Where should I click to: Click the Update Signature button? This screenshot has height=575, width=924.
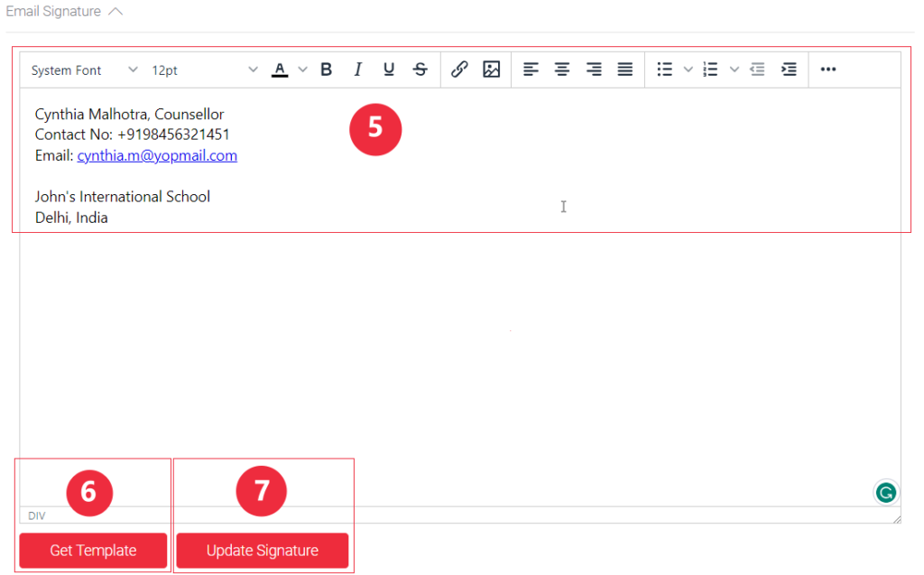pos(262,551)
